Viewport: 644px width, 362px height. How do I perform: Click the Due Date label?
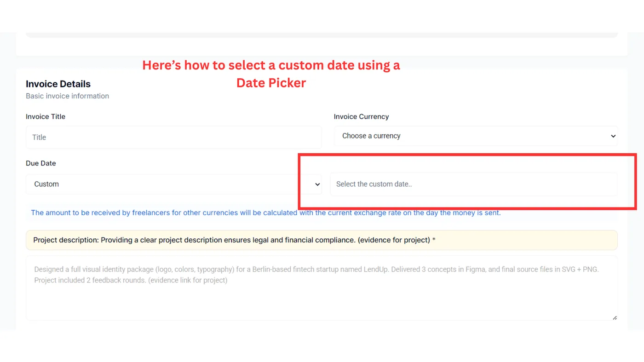point(41,163)
